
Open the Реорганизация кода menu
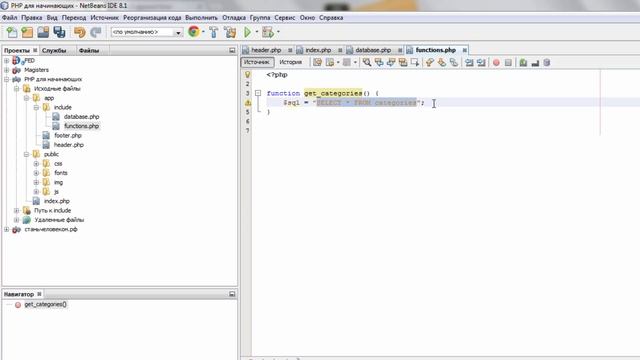tap(152, 18)
